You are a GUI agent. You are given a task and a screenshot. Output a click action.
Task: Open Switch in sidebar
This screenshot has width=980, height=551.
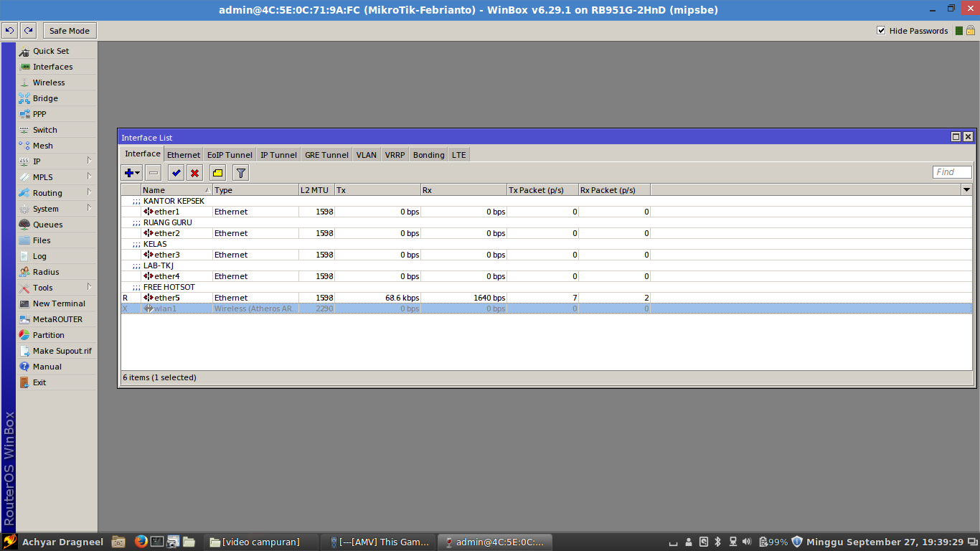click(56, 130)
